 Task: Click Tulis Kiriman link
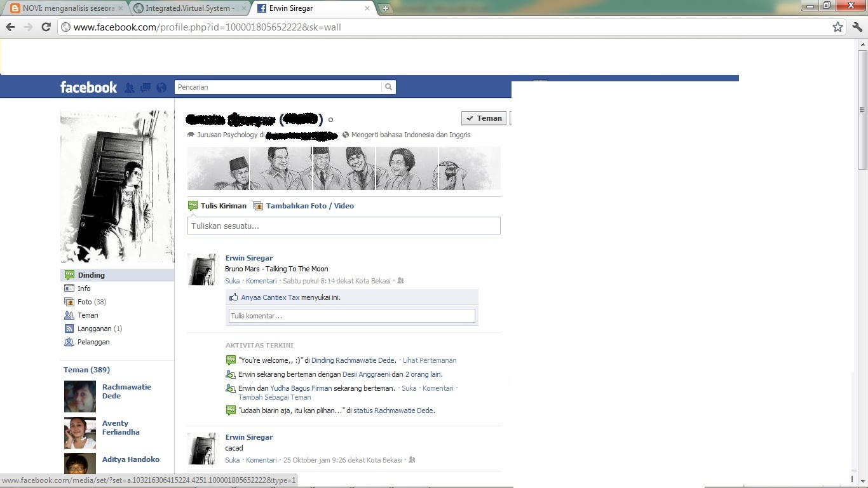224,206
